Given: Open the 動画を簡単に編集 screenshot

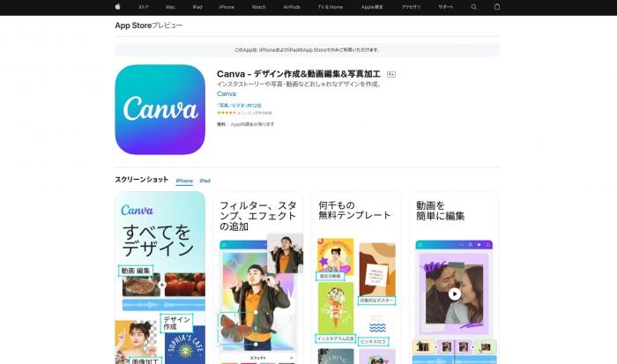Looking at the screenshot, I should (455, 278).
